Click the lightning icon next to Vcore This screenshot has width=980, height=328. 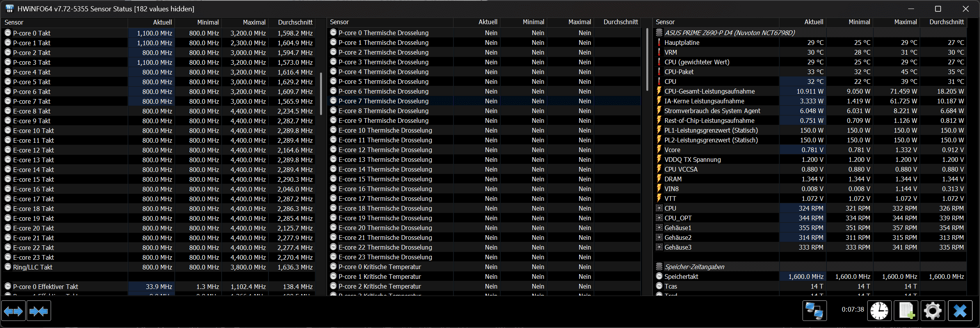pos(659,150)
